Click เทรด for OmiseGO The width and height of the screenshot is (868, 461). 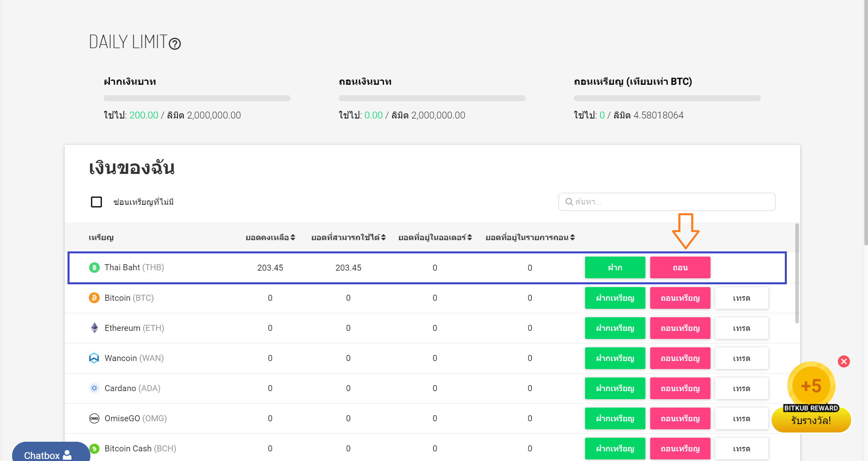point(741,418)
